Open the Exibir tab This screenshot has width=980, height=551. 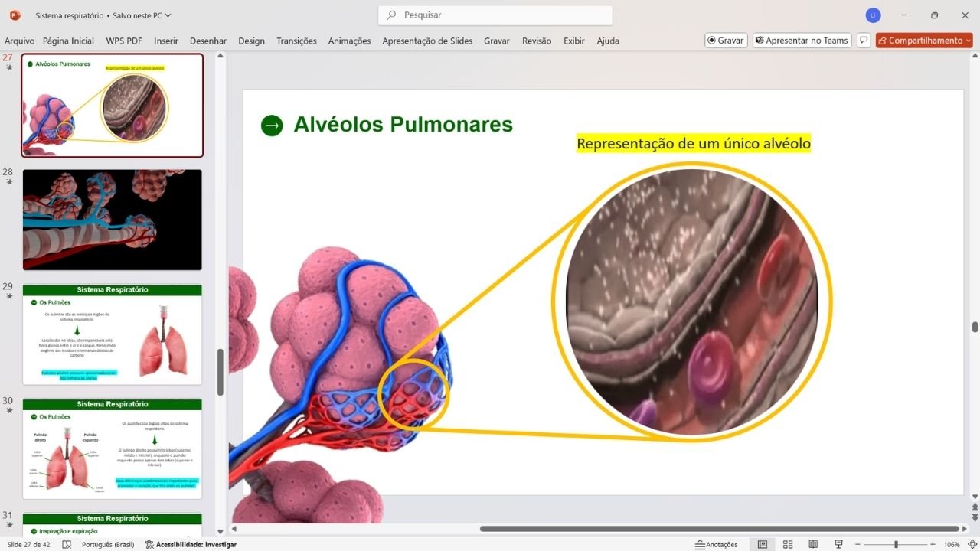point(574,41)
